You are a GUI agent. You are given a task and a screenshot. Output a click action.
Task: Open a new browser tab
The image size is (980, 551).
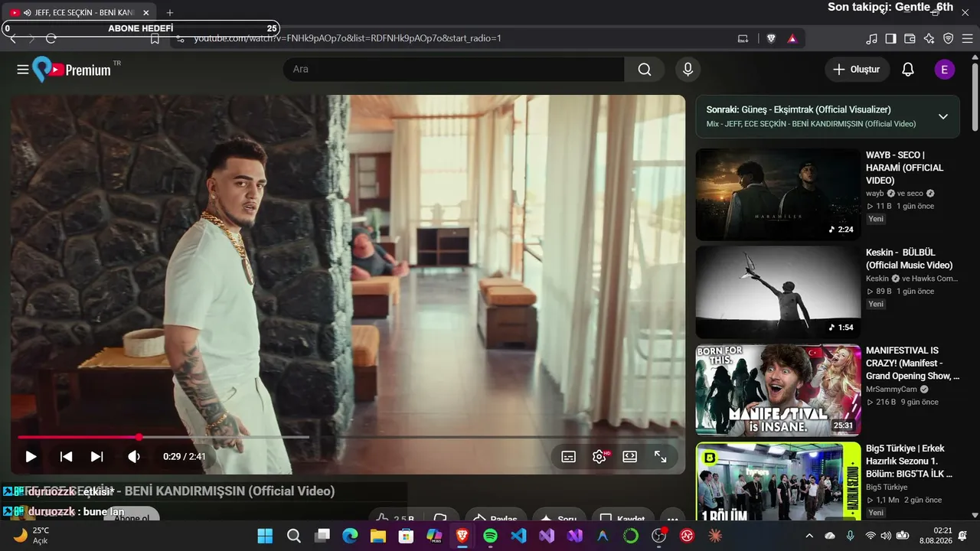click(170, 13)
